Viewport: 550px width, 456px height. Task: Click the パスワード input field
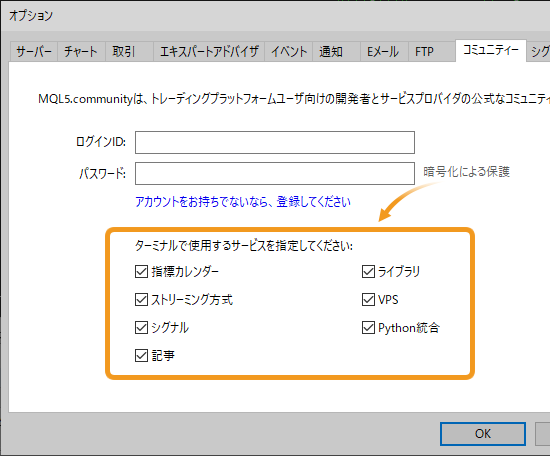click(x=275, y=173)
